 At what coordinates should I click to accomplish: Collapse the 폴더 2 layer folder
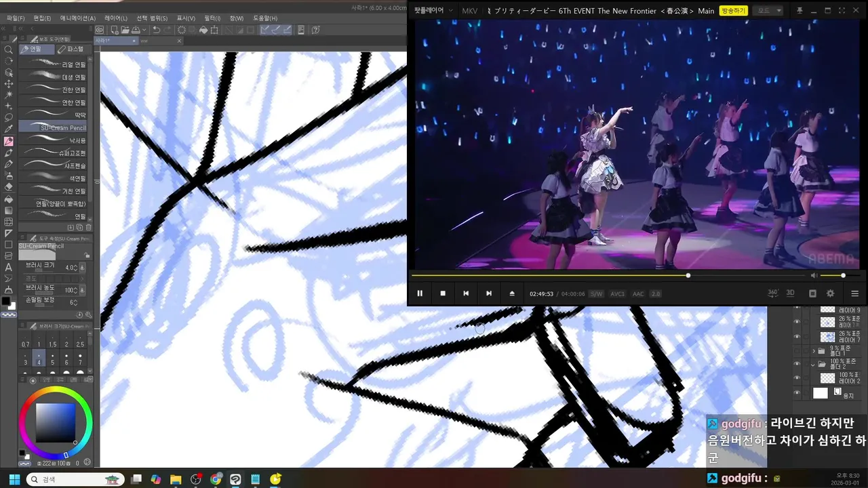[x=814, y=365]
